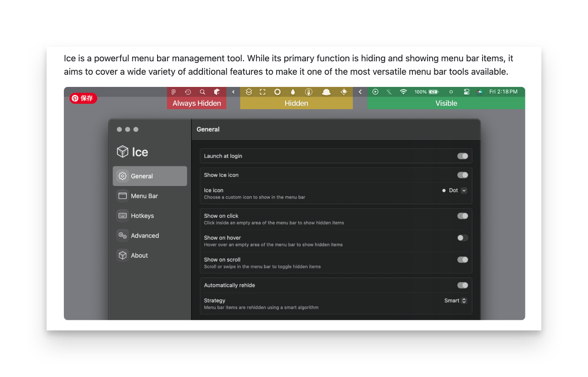Open the Wi-Fi menu bar icon
This screenshot has width=588, height=377.
pyautogui.click(x=403, y=92)
